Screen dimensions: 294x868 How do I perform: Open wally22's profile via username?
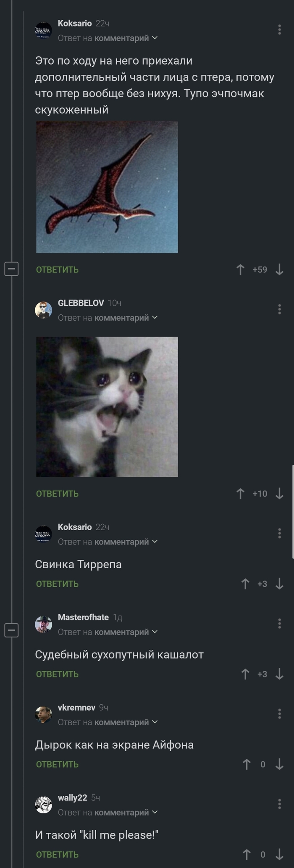[x=72, y=797]
